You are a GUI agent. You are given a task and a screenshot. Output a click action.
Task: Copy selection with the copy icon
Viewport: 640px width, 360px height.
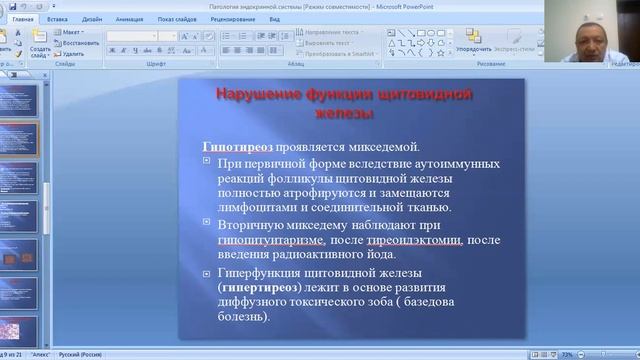pos(18,43)
